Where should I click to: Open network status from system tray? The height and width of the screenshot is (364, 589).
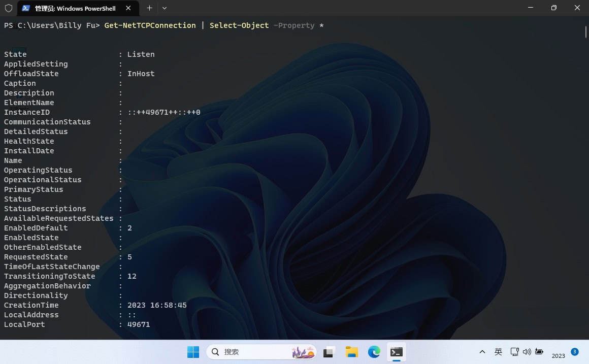(514, 352)
